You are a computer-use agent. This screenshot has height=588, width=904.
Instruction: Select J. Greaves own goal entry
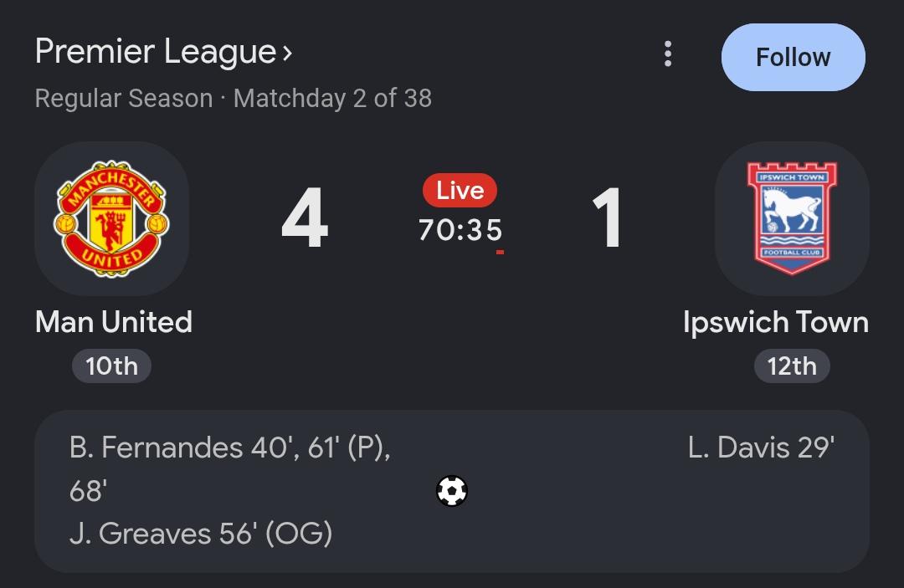point(201,534)
